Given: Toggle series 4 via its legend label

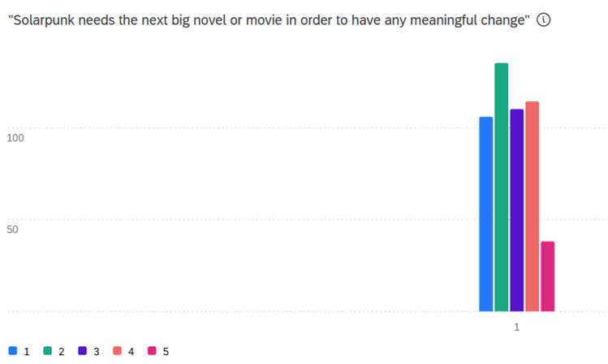Looking at the screenshot, I should pos(131,352).
